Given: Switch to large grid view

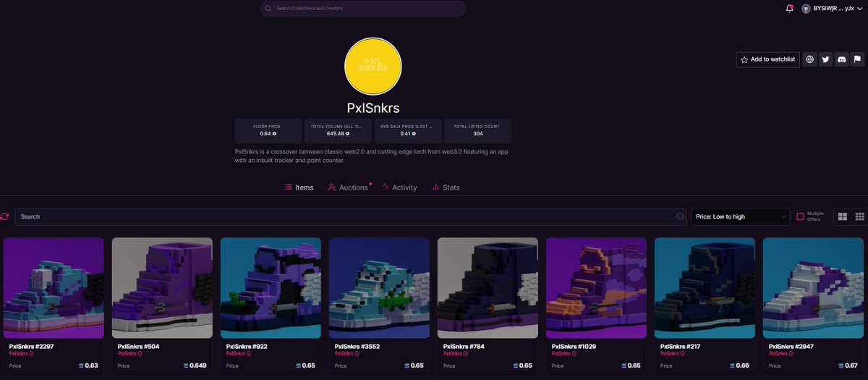Looking at the screenshot, I should [843, 216].
